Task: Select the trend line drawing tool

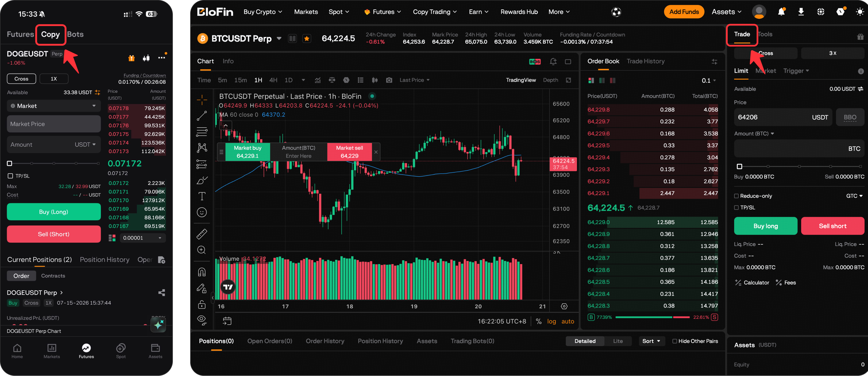Action: tap(202, 116)
